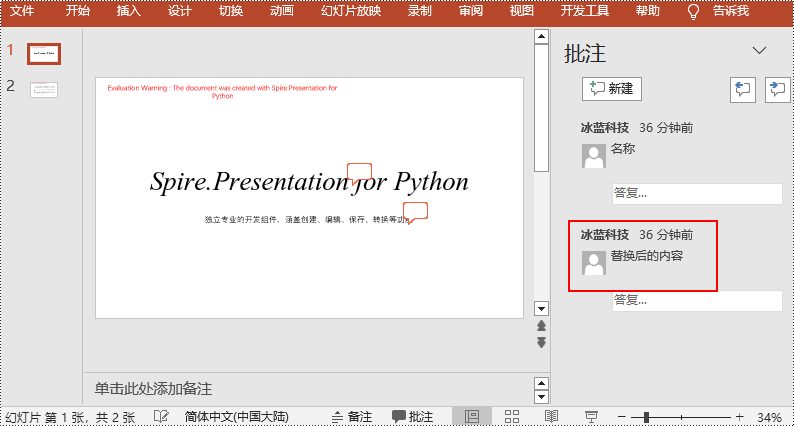The width and height of the screenshot is (794, 426).
Task: Click the 34% zoom level
Action: 770,417
